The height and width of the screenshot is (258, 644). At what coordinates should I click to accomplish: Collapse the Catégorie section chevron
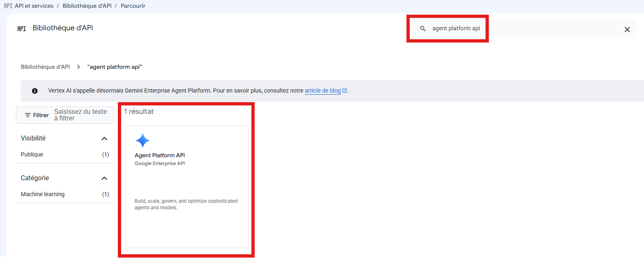tap(104, 178)
